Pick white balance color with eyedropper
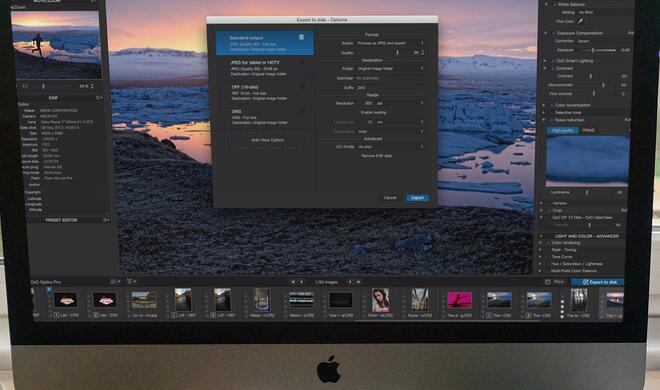The height and width of the screenshot is (390, 660). pos(580,21)
